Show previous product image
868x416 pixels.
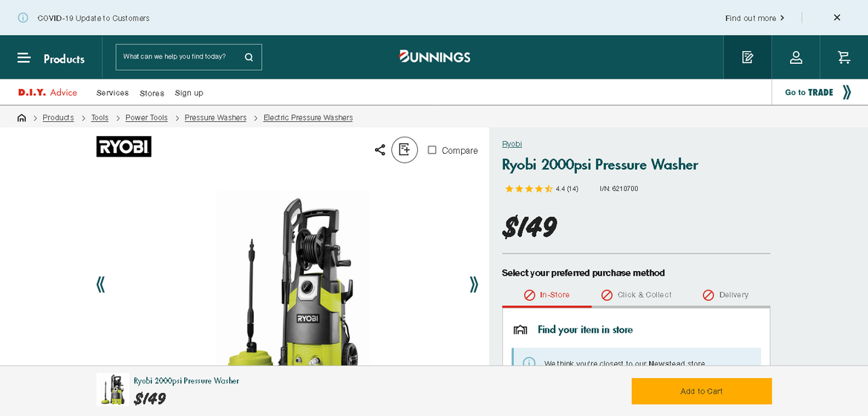tap(100, 285)
